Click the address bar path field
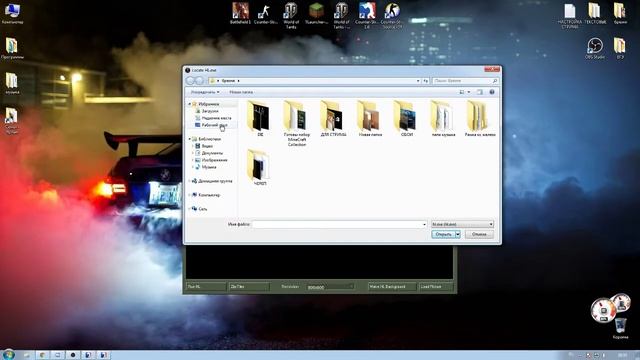Screen dimensions: 640x360 click(314, 81)
